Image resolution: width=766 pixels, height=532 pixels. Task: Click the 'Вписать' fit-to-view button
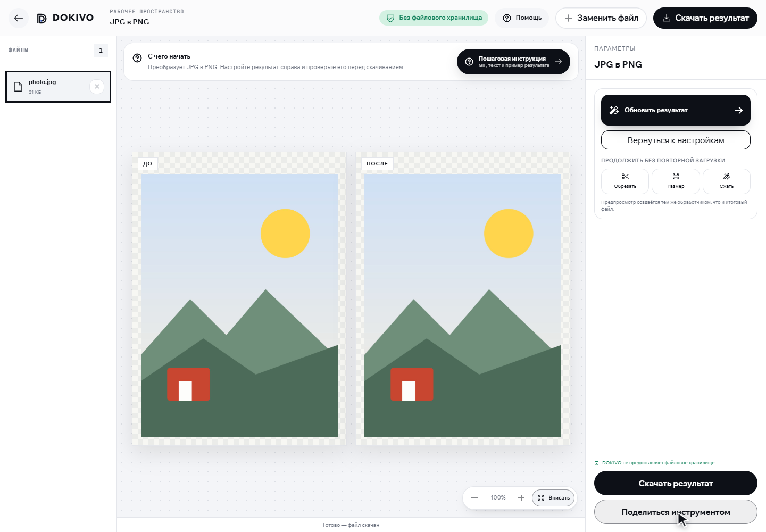click(x=553, y=498)
